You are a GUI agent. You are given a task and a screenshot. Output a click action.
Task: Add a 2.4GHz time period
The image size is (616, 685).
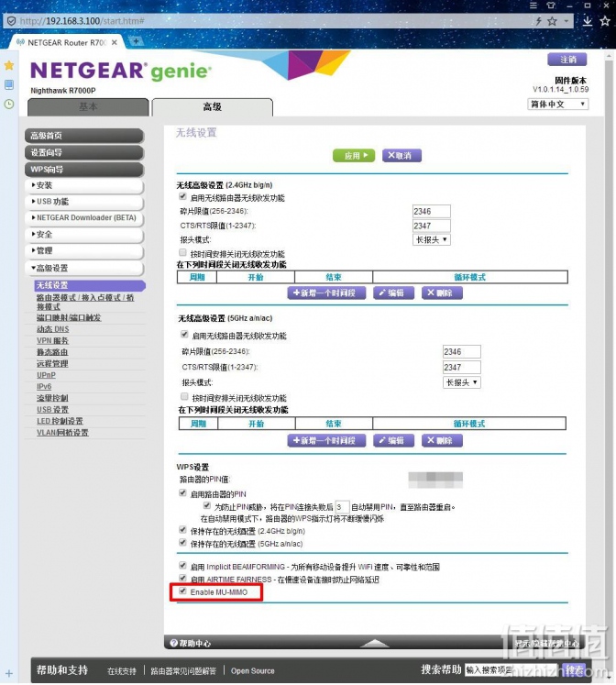pos(326,293)
